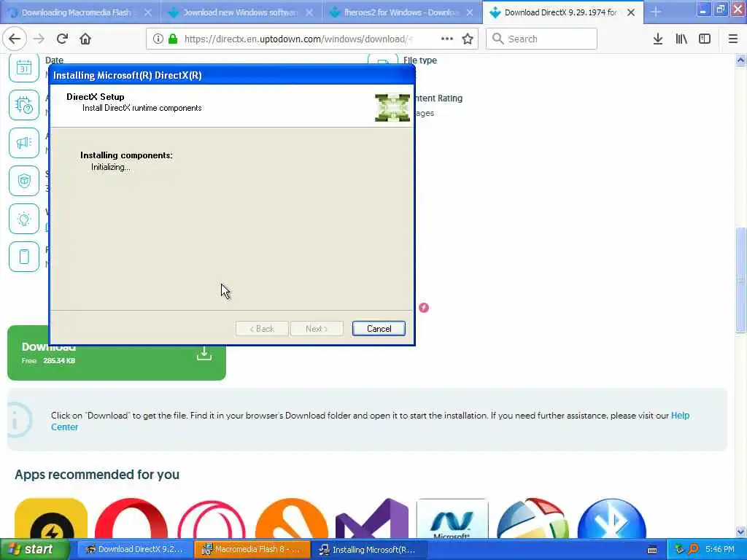The image size is (747, 560).
Task: Close the fheroes2 for Windows tab
Action: click(470, 12)
